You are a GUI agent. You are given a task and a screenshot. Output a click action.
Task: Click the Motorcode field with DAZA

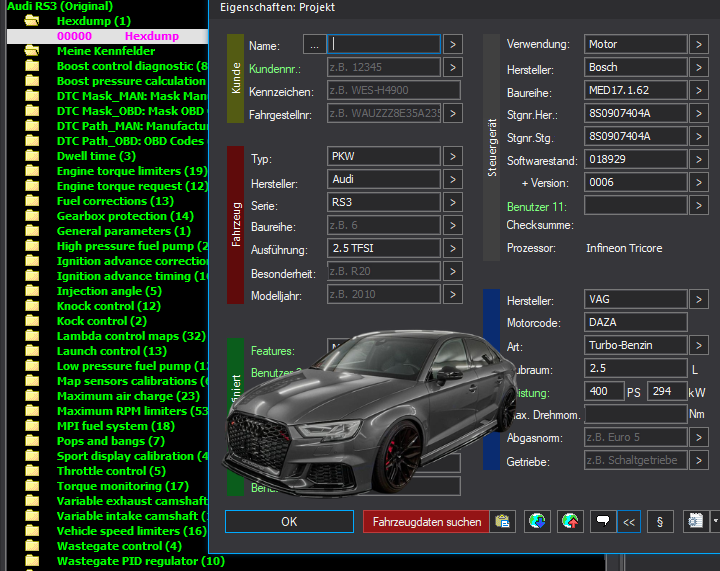click(x=636, y=322)
